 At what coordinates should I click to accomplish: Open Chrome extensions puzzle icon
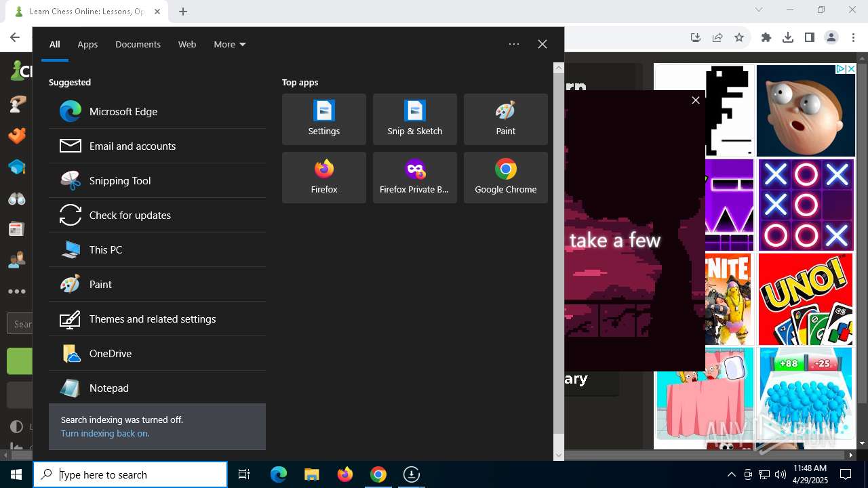(x=766, y=38)
